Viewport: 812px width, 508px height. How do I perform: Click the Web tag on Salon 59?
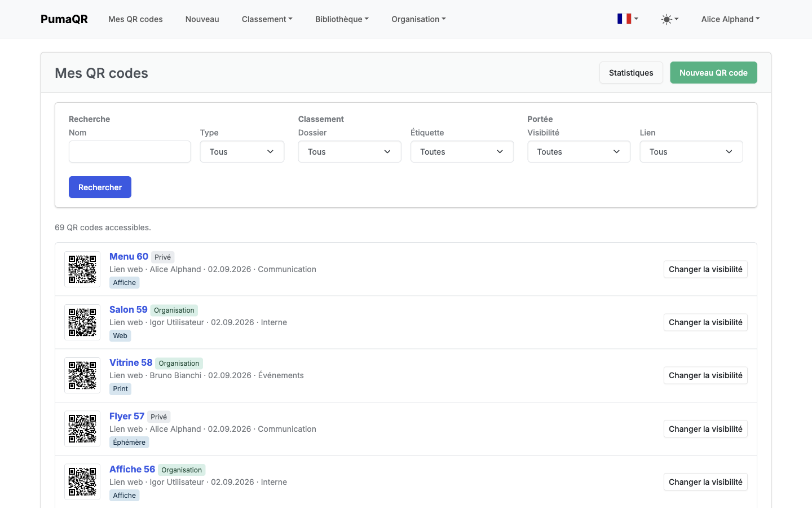click(x=120, y=336)
